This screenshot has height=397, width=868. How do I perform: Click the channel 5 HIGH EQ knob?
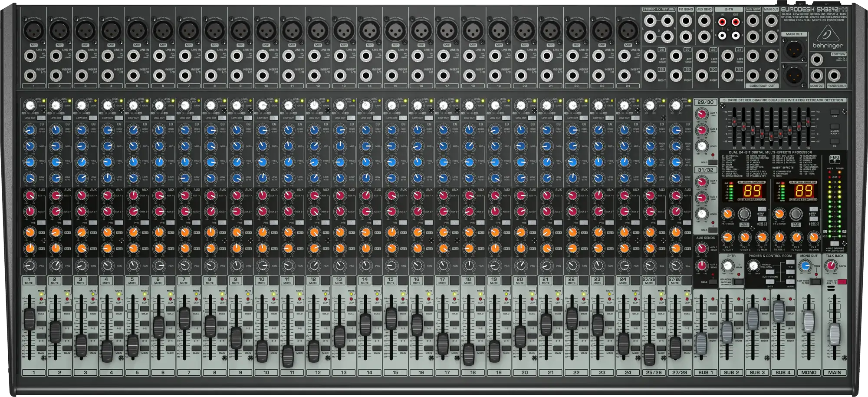133,130
